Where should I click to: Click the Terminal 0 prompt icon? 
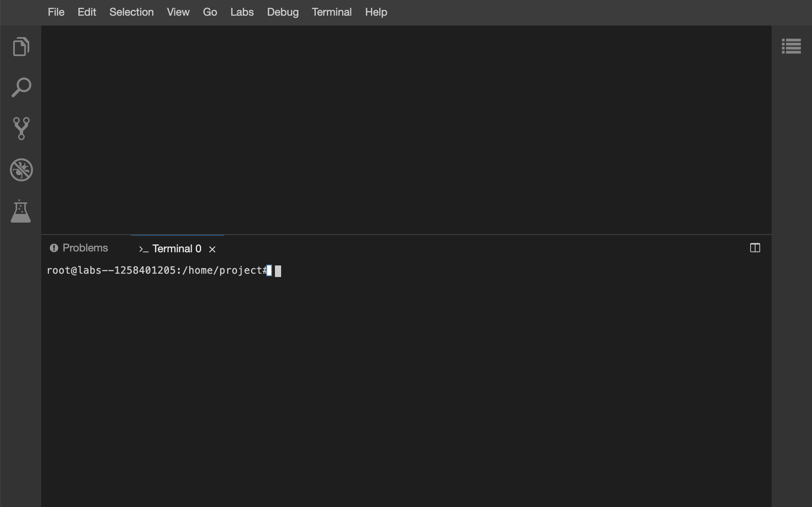[x=143, y=249]
